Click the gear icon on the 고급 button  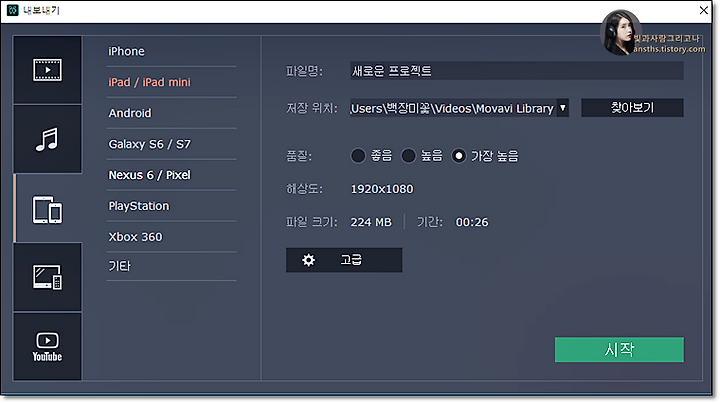pyautogui.click(x=309, y=260)
